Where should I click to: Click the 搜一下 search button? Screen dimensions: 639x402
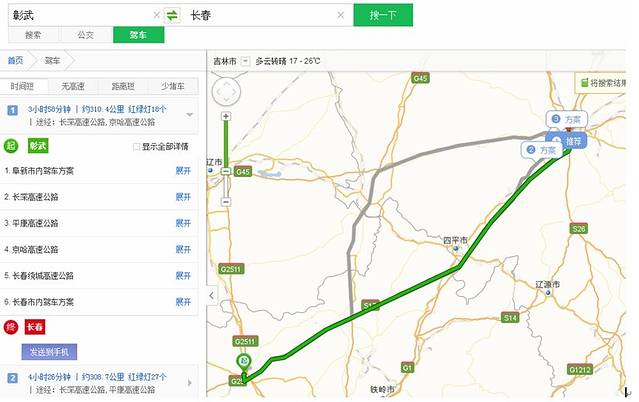(383, 15)
